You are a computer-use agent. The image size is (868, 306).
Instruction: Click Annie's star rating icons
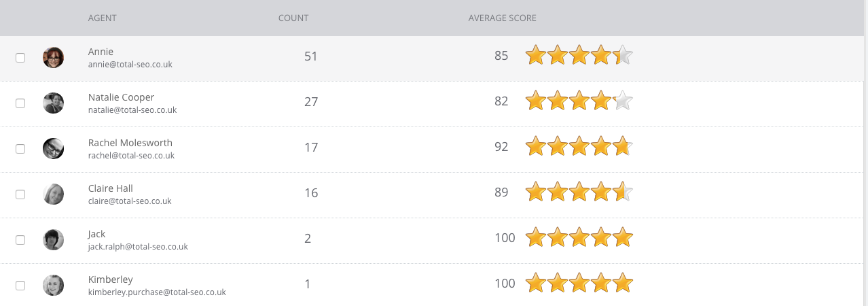[x=579, y=56]
